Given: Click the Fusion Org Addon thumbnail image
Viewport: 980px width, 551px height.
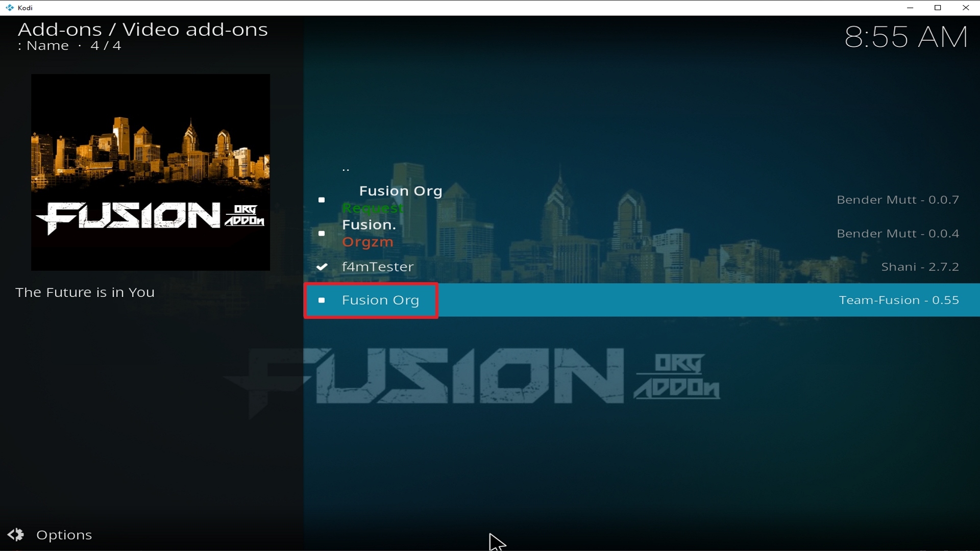Looking at the screenshot, I should coord(151,172).
